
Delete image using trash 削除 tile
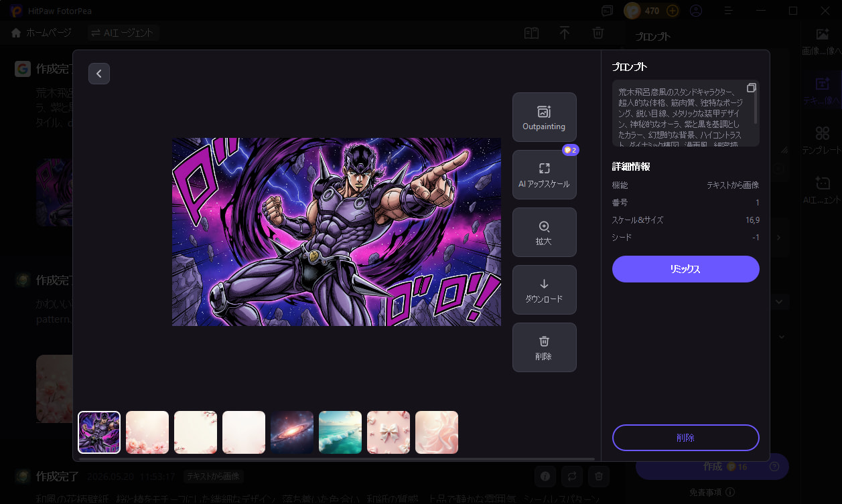pyautogui.click(x=544, y=347)
